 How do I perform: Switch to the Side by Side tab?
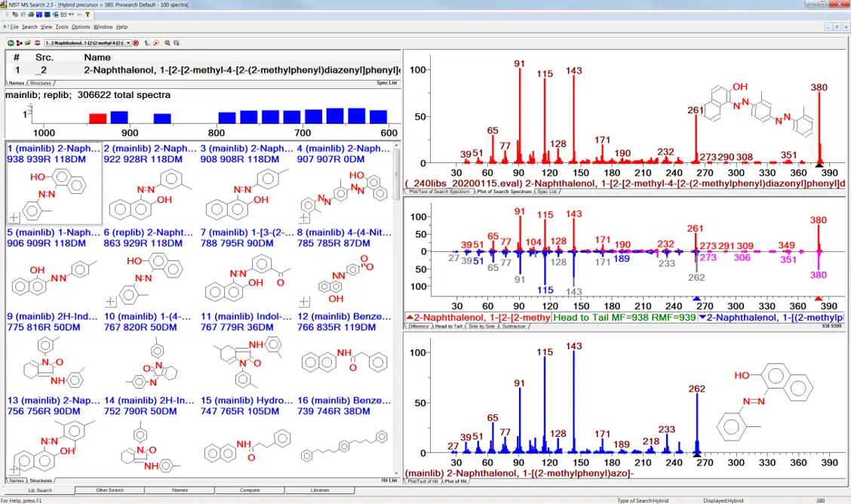point(482,327)
